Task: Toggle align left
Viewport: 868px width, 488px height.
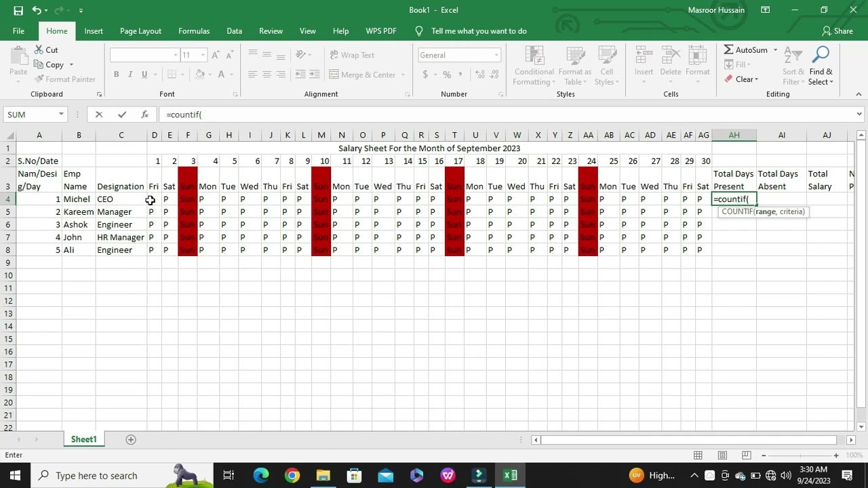Action: click(252, 75)
